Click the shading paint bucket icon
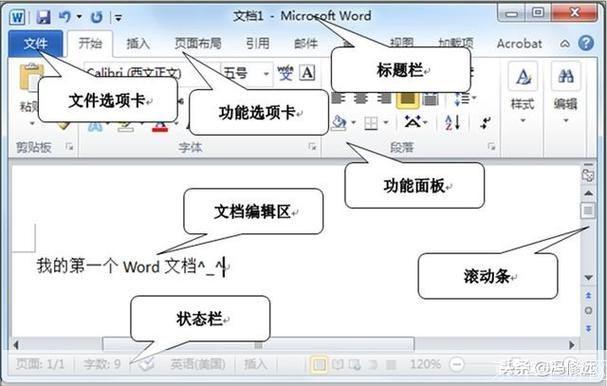The width and height of the screenshot is (607, 386). coord(339,122)
